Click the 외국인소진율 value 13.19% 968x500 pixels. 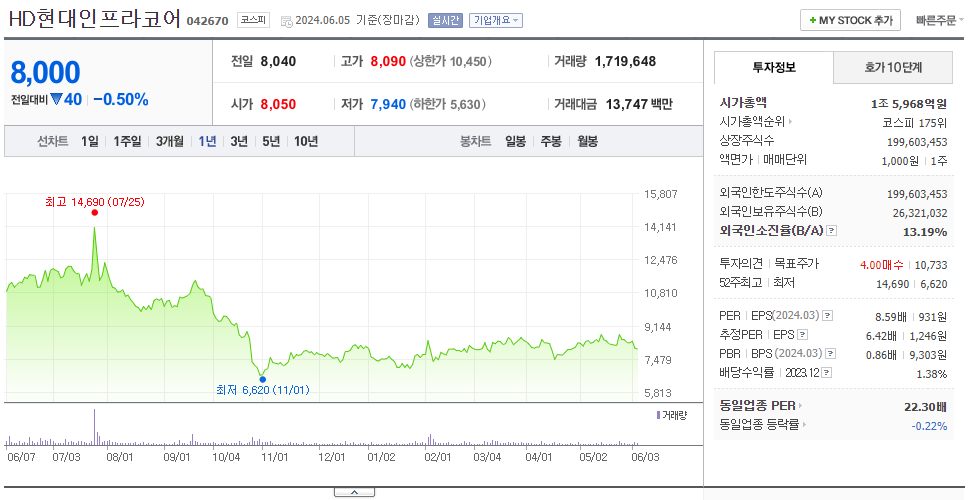[924, 231]
